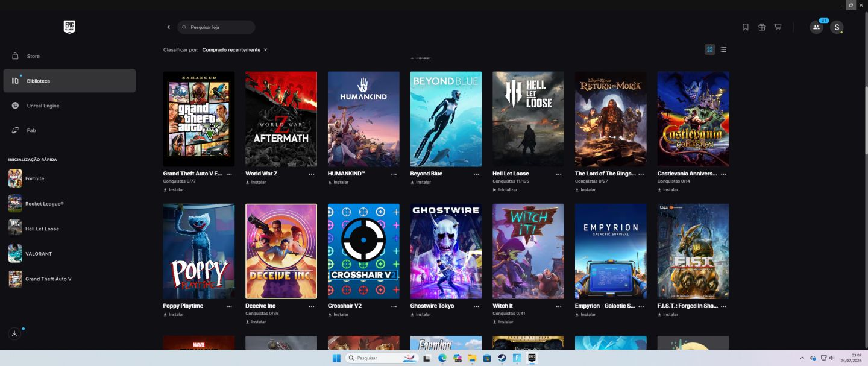Open the three-dot menu for HUMANKIND

point(394,174)
